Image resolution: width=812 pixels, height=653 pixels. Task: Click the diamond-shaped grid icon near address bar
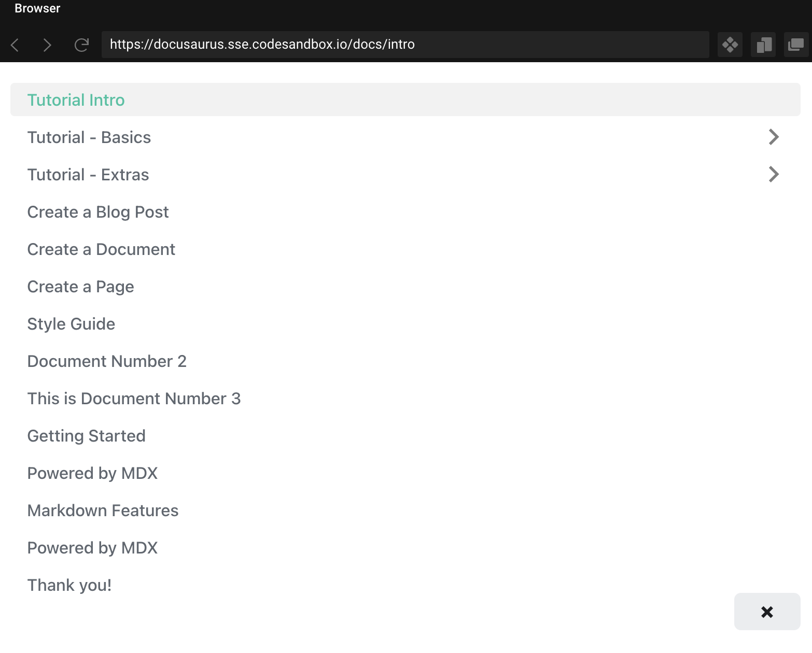pyautogui.click(x=730, y=45)
